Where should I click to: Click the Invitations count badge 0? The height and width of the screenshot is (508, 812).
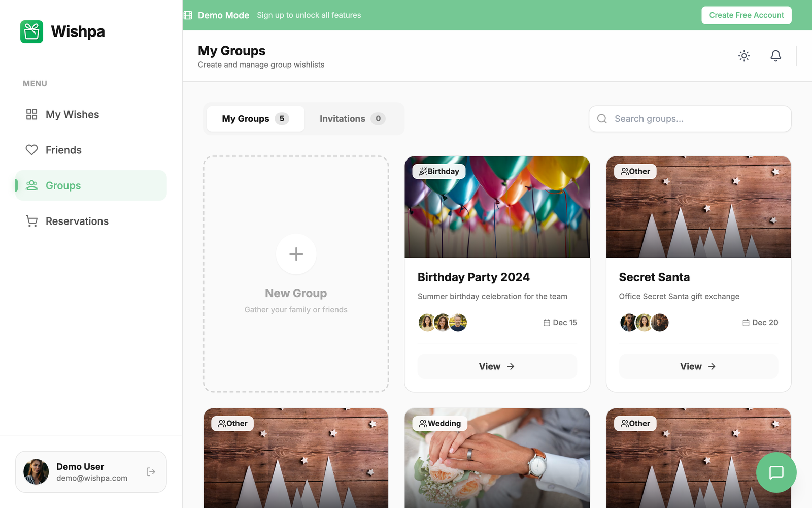[x=378, y=119]
